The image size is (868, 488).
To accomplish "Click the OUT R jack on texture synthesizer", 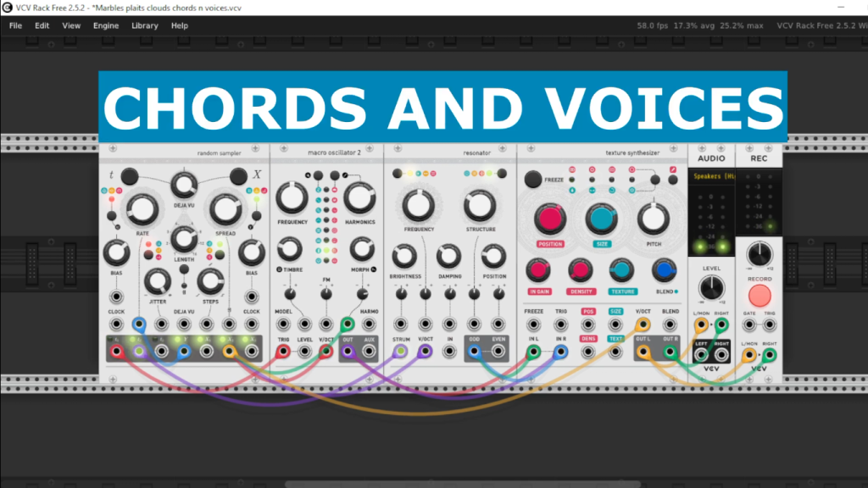I will click(x=670, y=352).
